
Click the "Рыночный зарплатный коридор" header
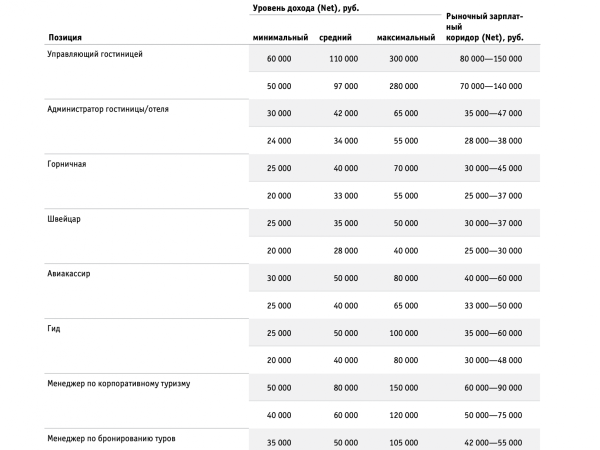coord(485,27)
